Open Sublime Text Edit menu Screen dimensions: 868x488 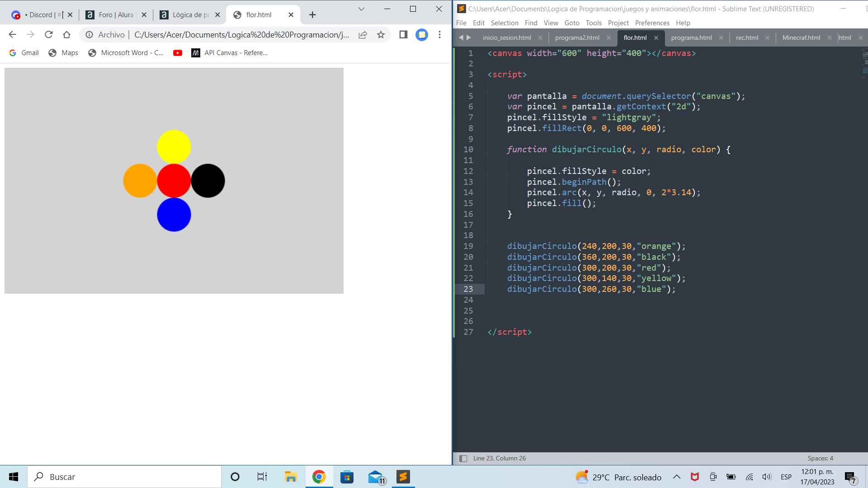[x=478, y=23]
